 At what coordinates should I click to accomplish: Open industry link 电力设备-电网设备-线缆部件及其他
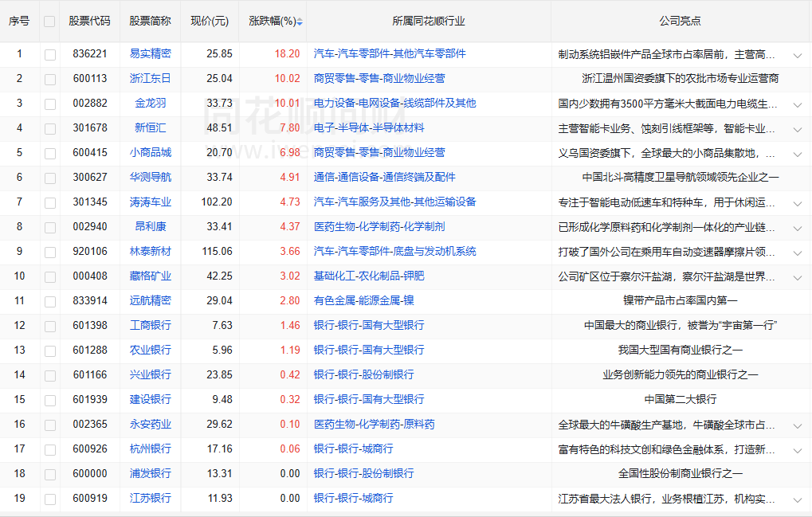coord(394,103)
